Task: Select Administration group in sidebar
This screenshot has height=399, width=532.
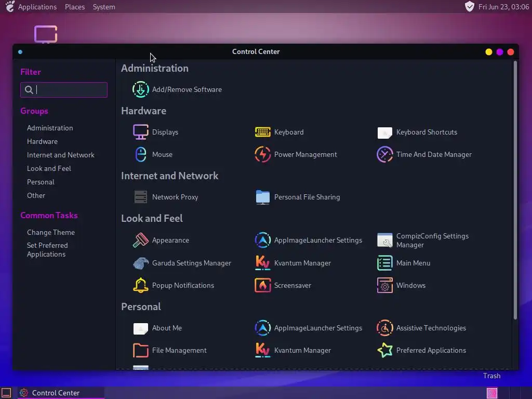Action: [x=50, y=128]
